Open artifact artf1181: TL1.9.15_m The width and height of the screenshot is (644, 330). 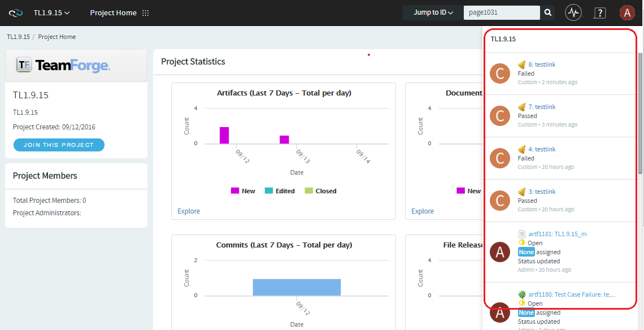(x=558, y=234)
